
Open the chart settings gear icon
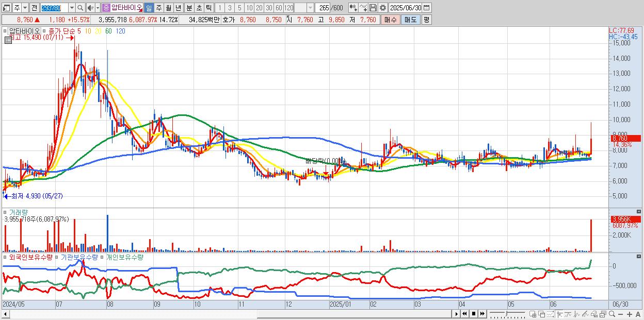382,8
